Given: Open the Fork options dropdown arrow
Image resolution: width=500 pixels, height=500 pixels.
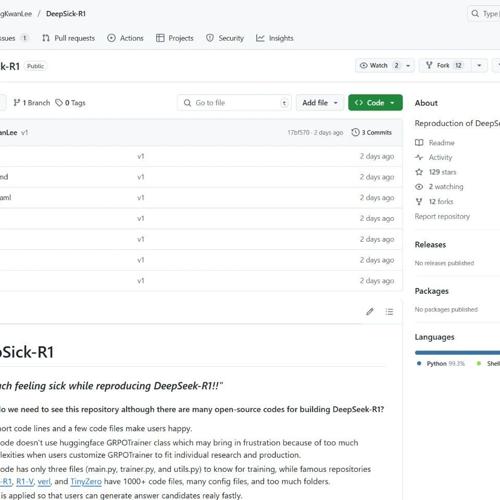Looking at the screenshot, I should click(479, 65).
